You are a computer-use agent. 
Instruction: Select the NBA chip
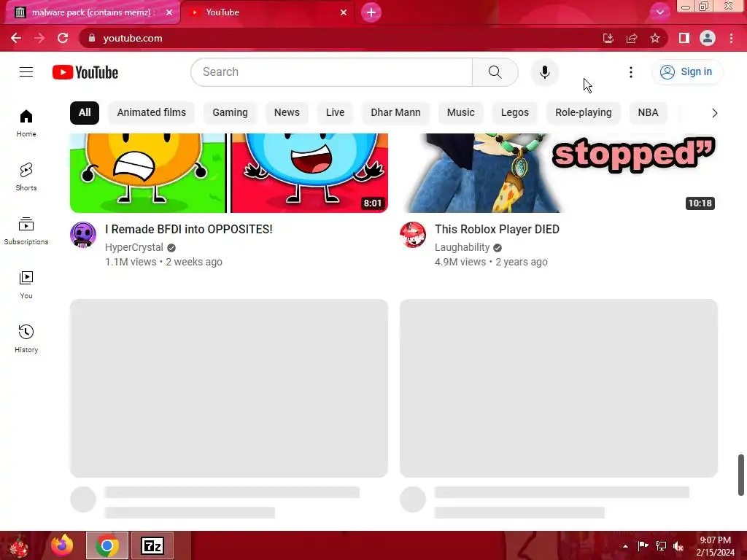pyautogui.click(x=648, y=113)
